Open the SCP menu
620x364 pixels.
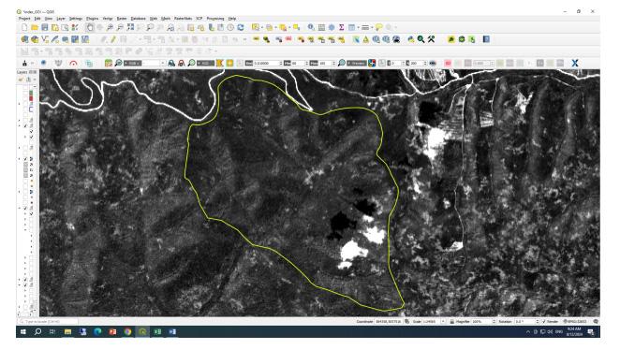click(199, 18)
